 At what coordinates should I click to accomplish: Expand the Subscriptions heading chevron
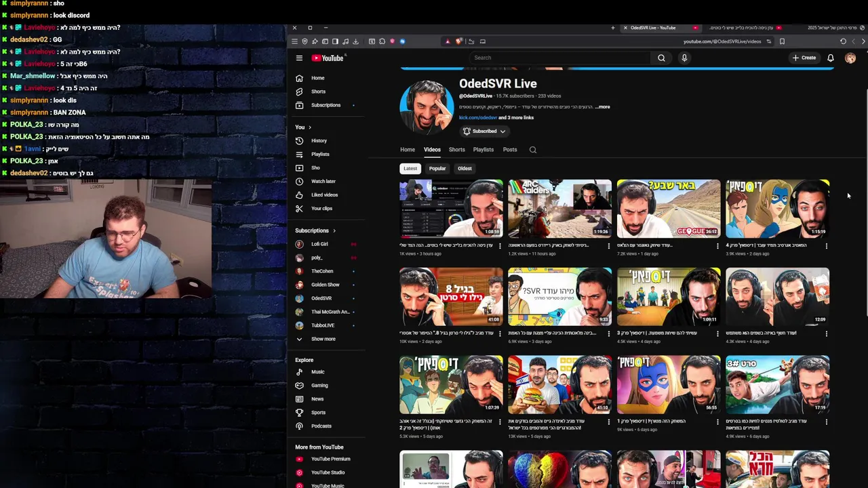[334, 230]
